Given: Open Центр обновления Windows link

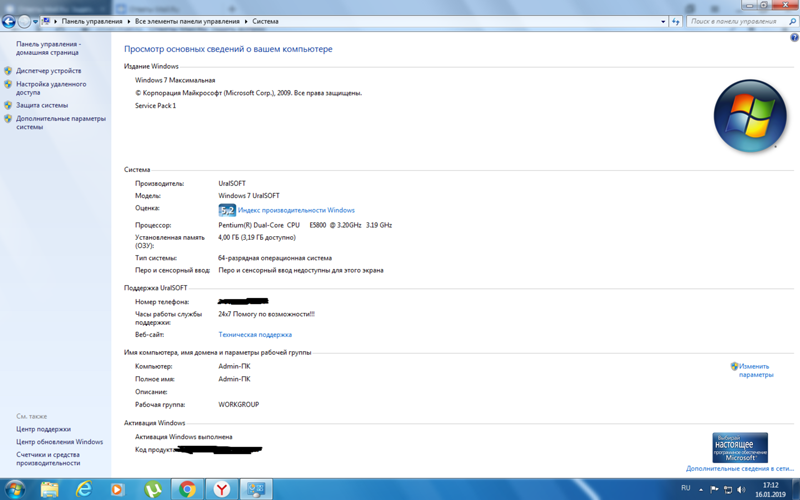Looking at the screenshot, I should [59, 442].
